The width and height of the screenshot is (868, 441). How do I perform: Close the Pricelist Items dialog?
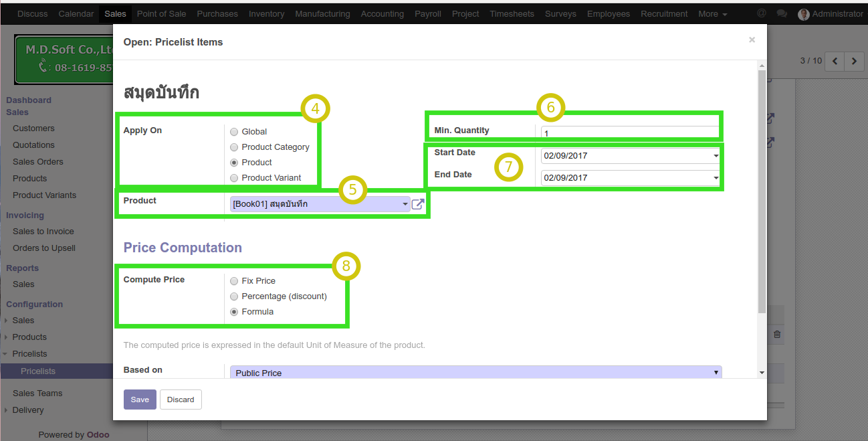pos(752,40)
